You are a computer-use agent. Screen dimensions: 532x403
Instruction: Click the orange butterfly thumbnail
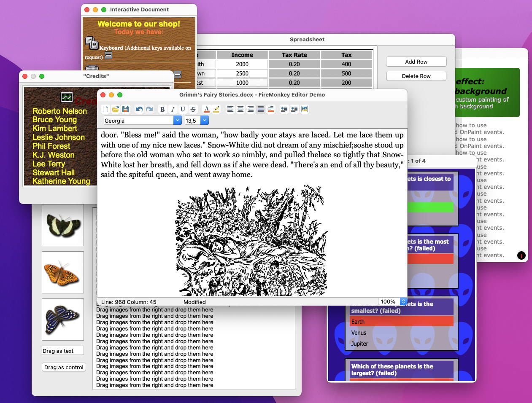click(x=63, y=272)
